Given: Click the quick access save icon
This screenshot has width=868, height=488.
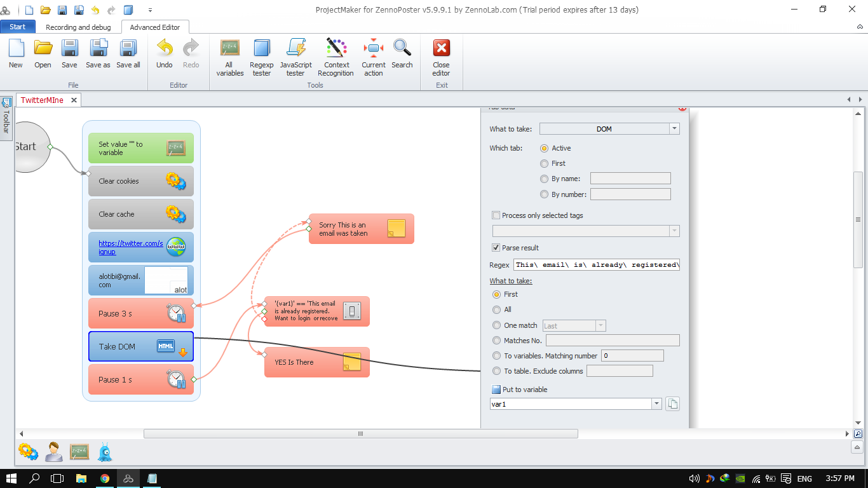Looking at the screenshot, I should click(x=62, y=10).
